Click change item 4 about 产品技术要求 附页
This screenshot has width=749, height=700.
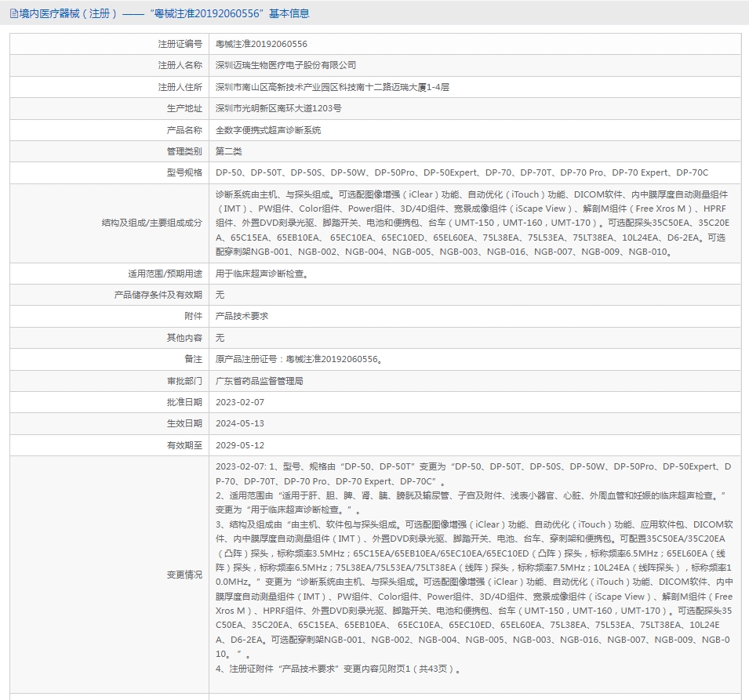click(339, 669)
